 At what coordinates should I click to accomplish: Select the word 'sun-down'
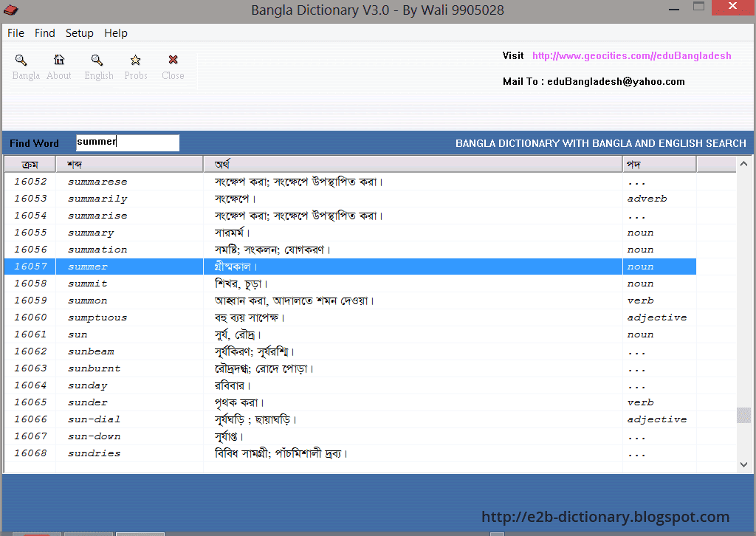94,436
